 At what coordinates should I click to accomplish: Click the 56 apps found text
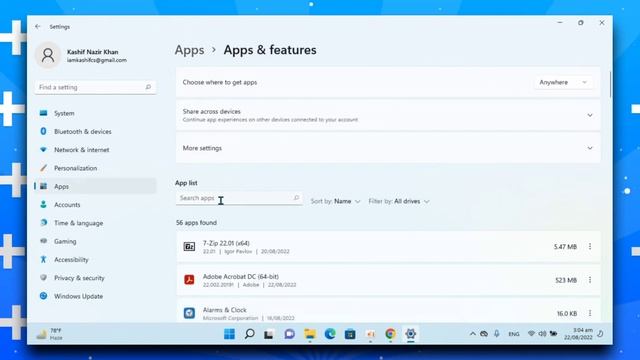tap(196, 222)
